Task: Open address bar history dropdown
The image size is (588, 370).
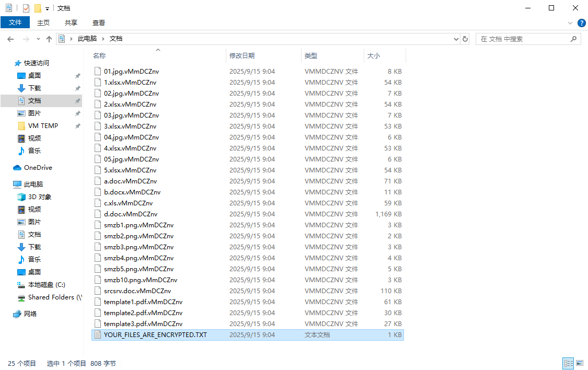Action: tap(456, 39)
